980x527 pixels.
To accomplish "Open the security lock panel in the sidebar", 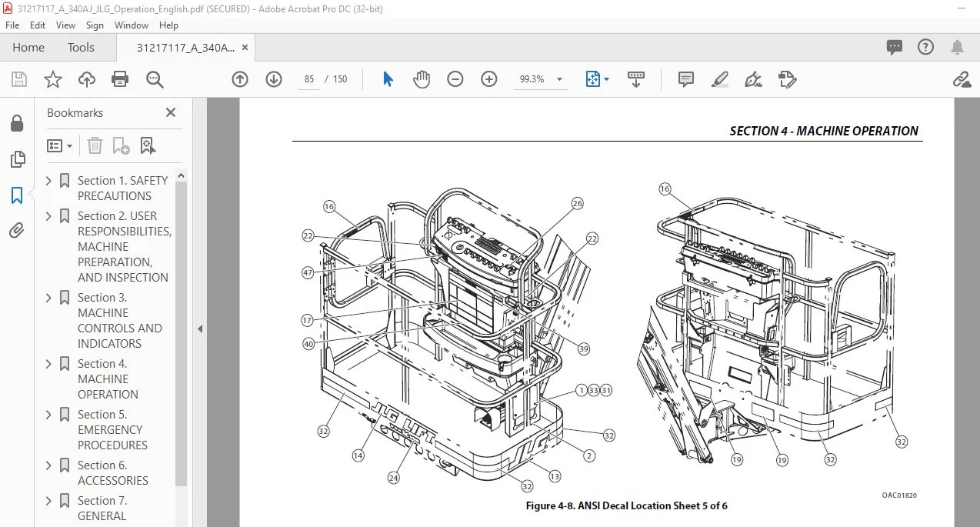I will click(17, 123).
